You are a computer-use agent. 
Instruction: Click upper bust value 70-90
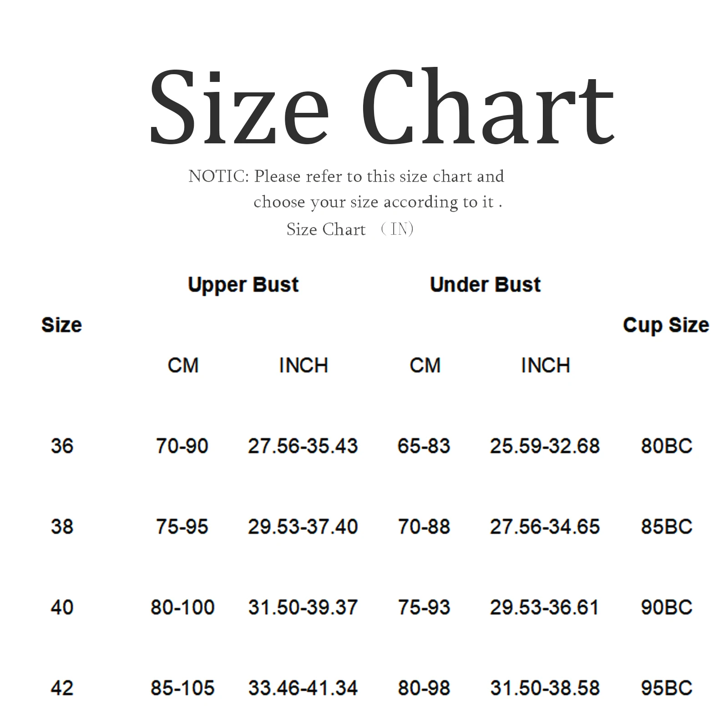(182, 446)
